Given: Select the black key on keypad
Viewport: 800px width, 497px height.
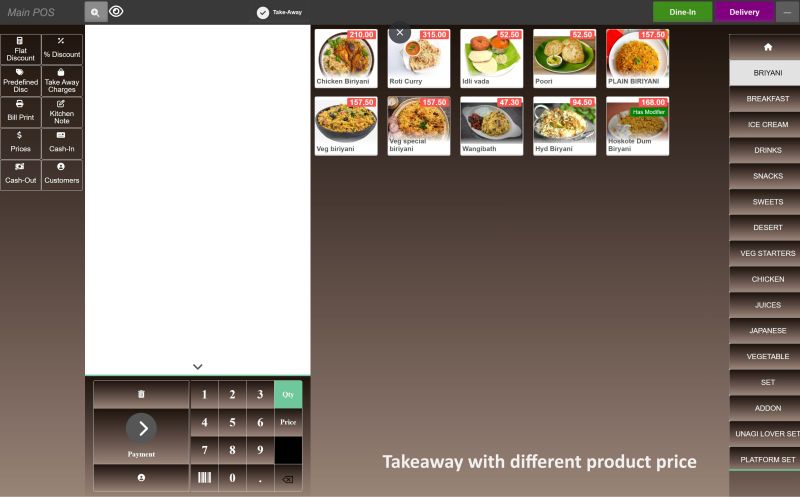Looking at the screenshot, I should coord(288,450).
